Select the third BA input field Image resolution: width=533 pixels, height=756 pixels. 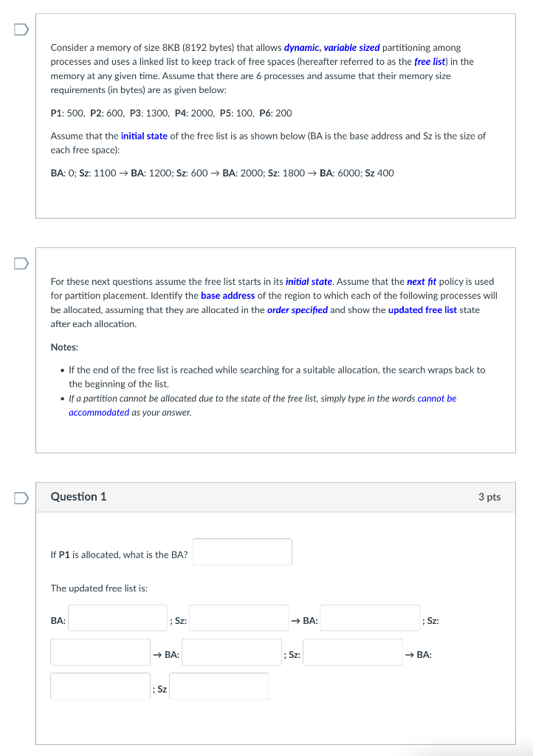tap(232, 653)
